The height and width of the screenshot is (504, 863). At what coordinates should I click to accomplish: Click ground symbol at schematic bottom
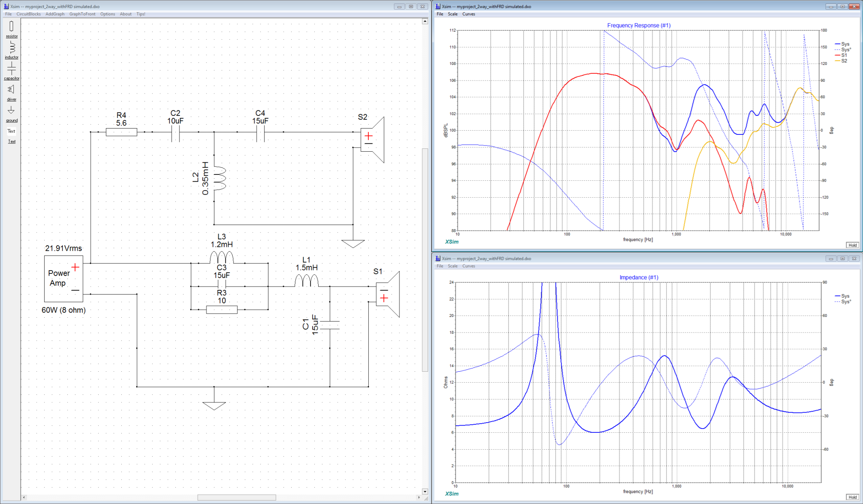[x=214, y=406]
